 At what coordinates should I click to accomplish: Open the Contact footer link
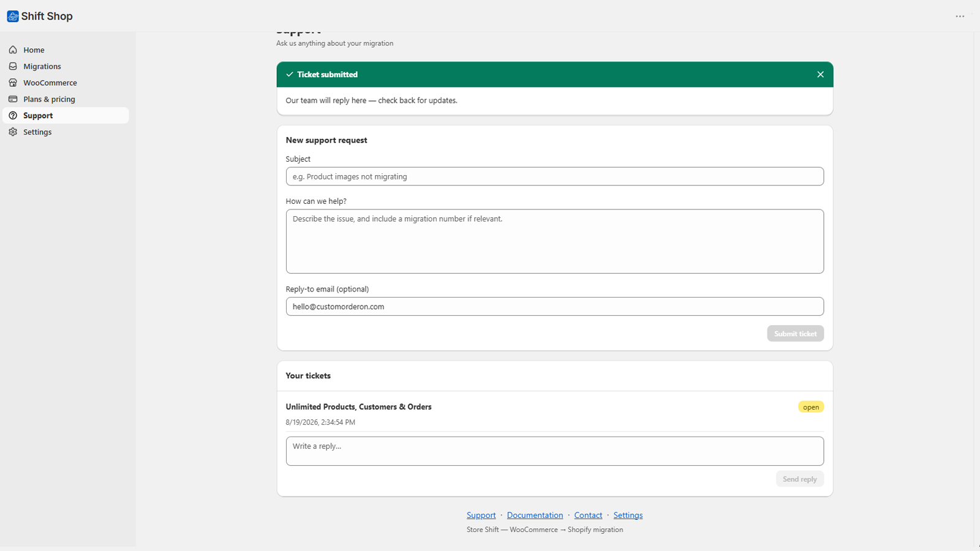588,515
